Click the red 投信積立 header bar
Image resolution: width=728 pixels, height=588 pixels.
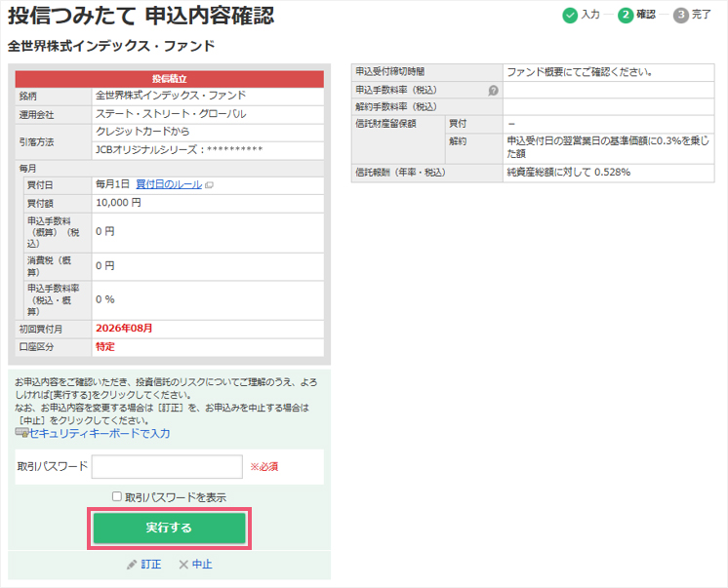(170, 79)
